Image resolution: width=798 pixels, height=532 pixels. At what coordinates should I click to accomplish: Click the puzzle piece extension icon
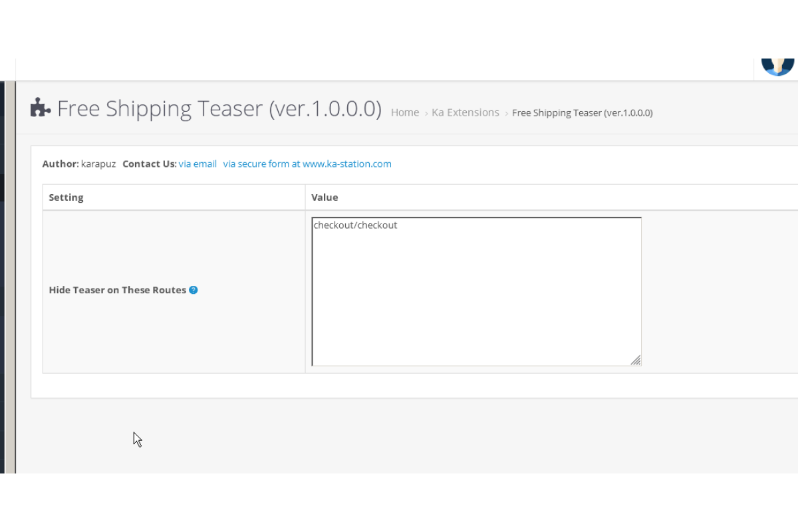click(41, 108)
